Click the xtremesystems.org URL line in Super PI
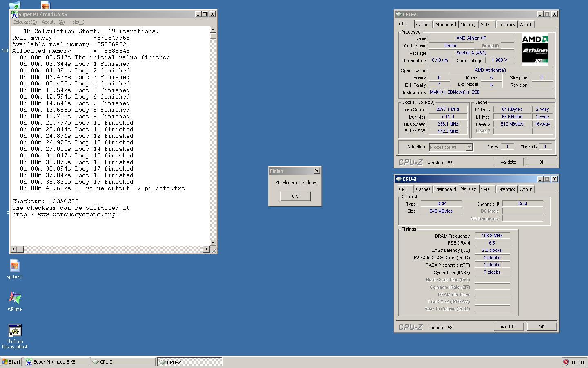Viewport: 588px width, 368px height. tap(66, 214)
